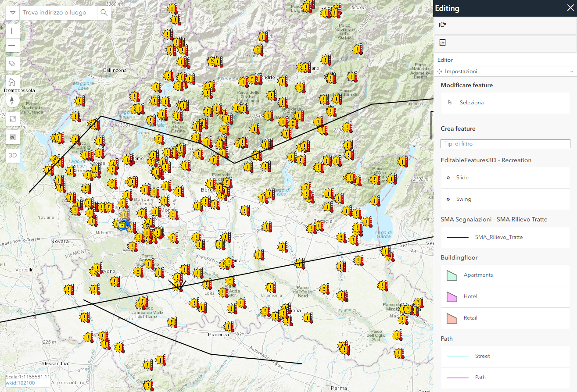Viewport: 577px width, 392px height.
Task: Click the black X-shaped line mark near Lodi
Action: (x=178, y=285)
